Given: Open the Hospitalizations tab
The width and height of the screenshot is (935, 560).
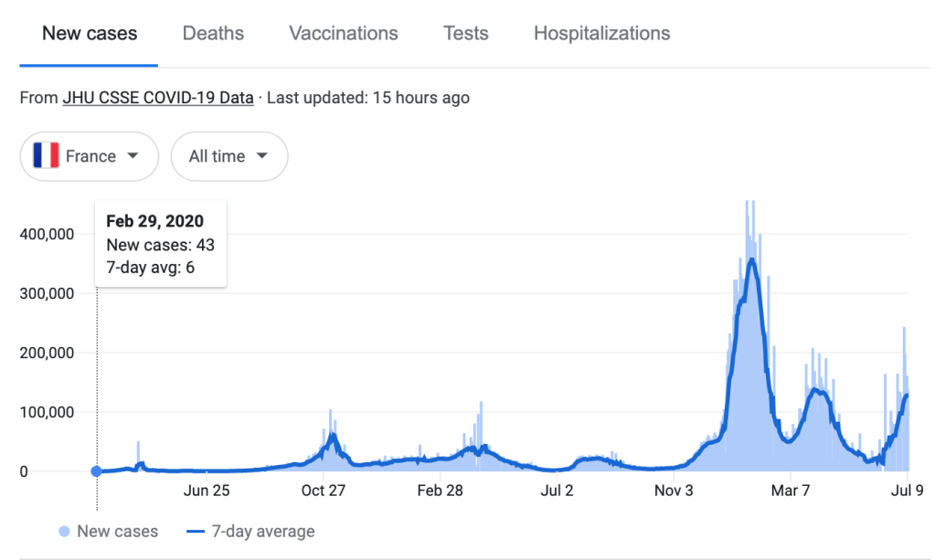Looking at the screenshot, I should coord(601,34).
